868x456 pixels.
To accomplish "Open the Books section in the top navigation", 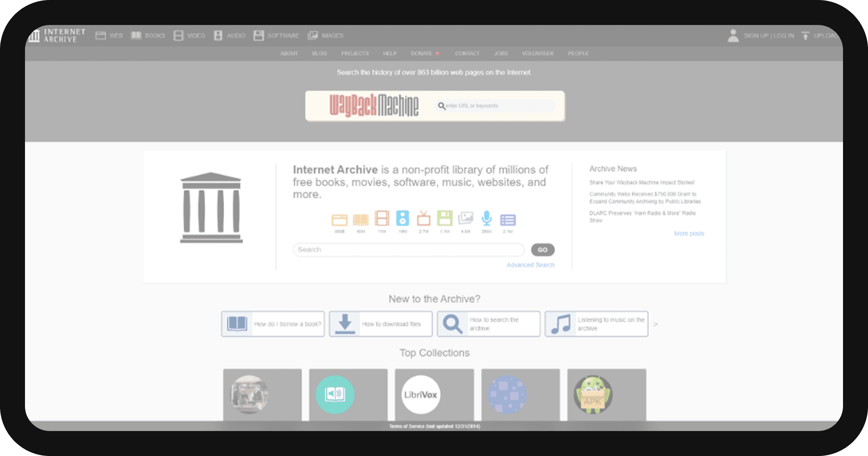I will [148, 36].
